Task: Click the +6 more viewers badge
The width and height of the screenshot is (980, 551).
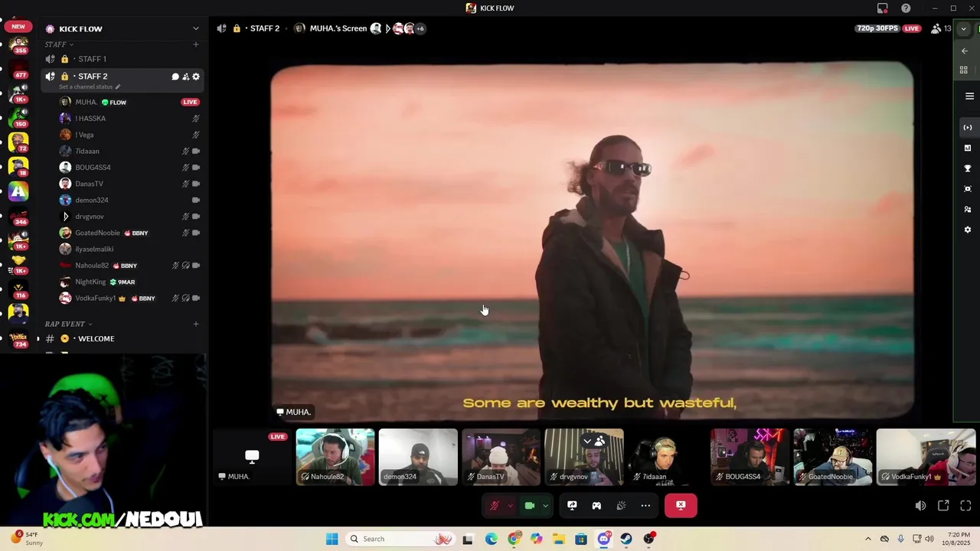Action: point(420,28)
